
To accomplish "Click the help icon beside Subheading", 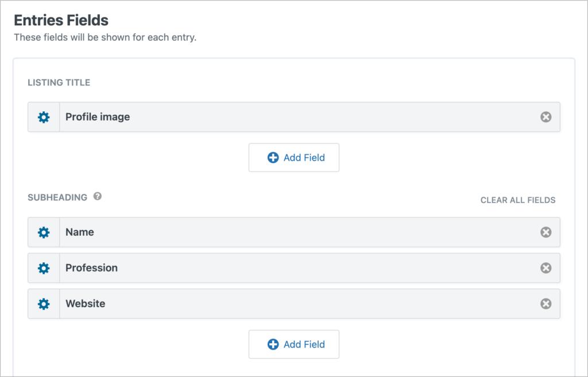I will pos(97,196).
